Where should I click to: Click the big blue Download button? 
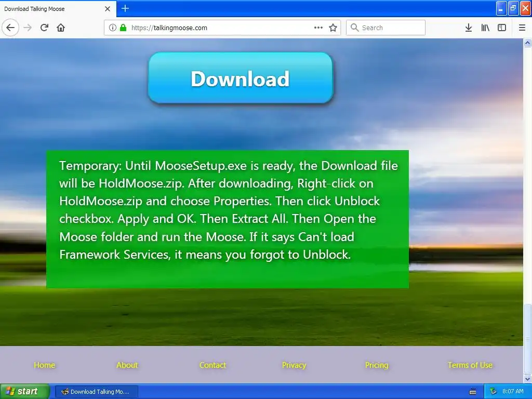click(241, 78)
